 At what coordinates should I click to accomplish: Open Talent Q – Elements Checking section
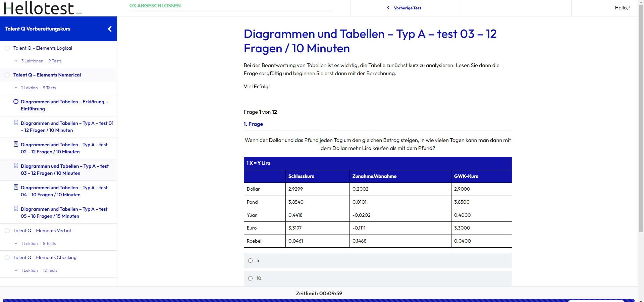click(x=45, y=257)
